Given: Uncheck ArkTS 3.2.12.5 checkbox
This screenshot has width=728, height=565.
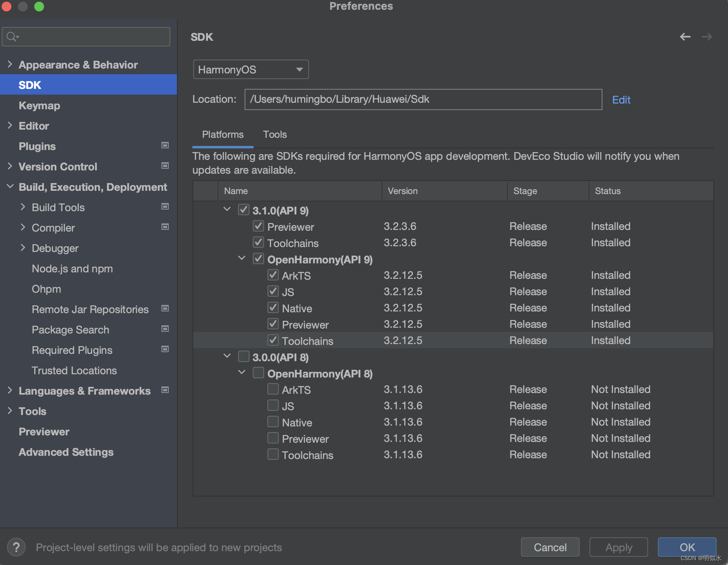Looking at the screenshot, I should 273,275.
